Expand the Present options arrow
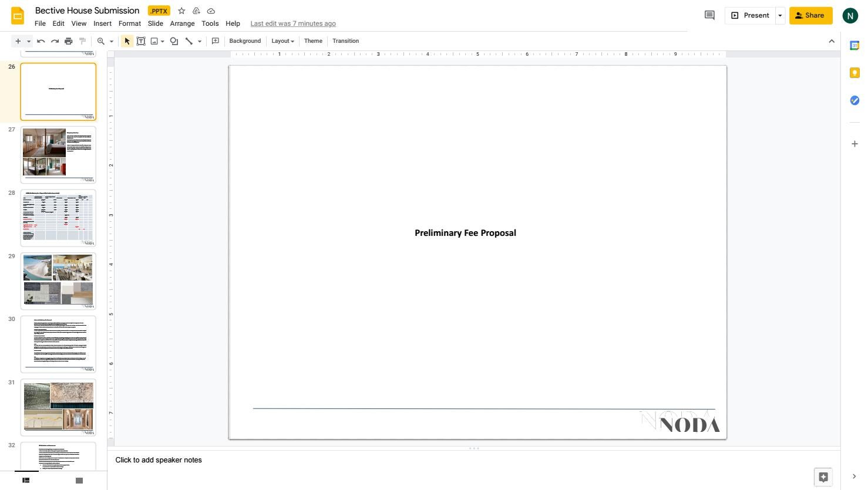The width and height of the screenshot is (868, 490). coord(780,16)
